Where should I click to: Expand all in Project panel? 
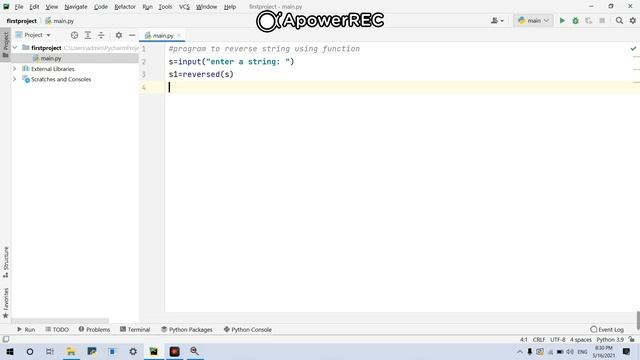click(x=88, y=35)
